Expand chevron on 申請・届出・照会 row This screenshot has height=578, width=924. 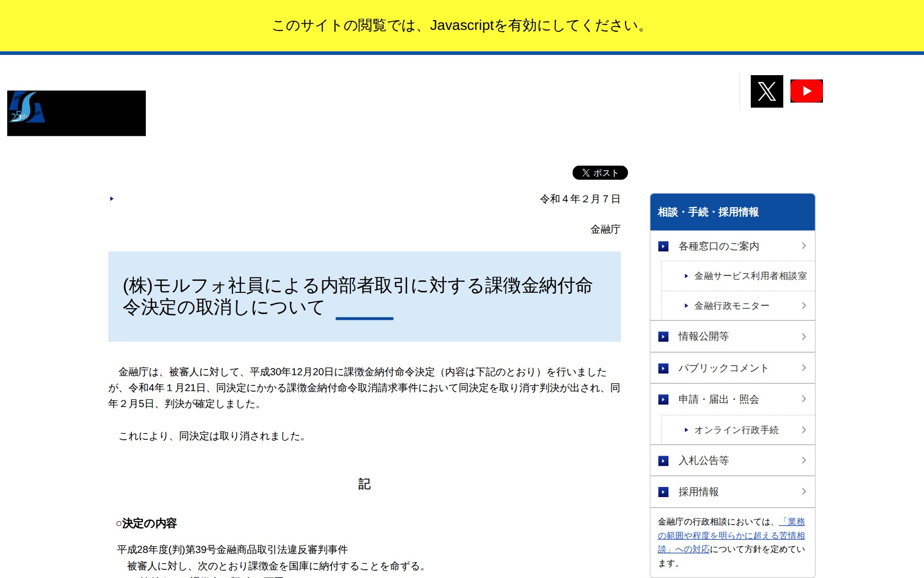click(x=804, y=399)
